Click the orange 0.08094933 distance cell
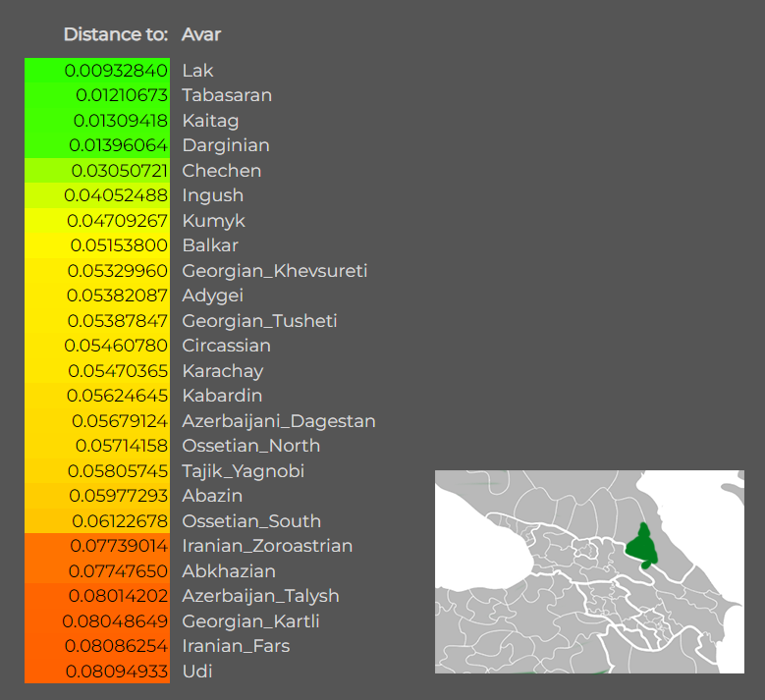The image size is (765, 700). [x=97, y=672]
